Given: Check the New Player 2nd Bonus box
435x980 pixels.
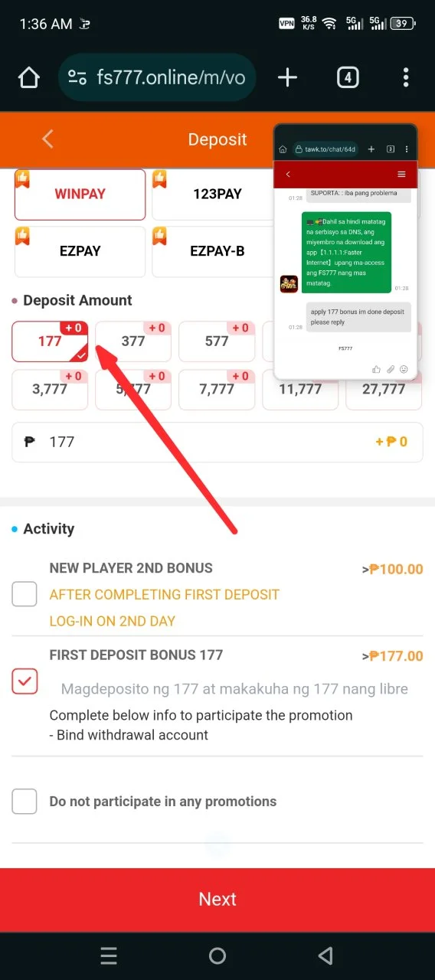Looking at the screenshot, I should pos(25,594).
